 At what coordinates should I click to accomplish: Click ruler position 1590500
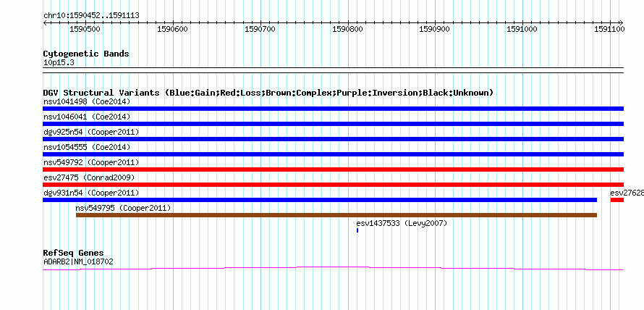coord(86,29)
